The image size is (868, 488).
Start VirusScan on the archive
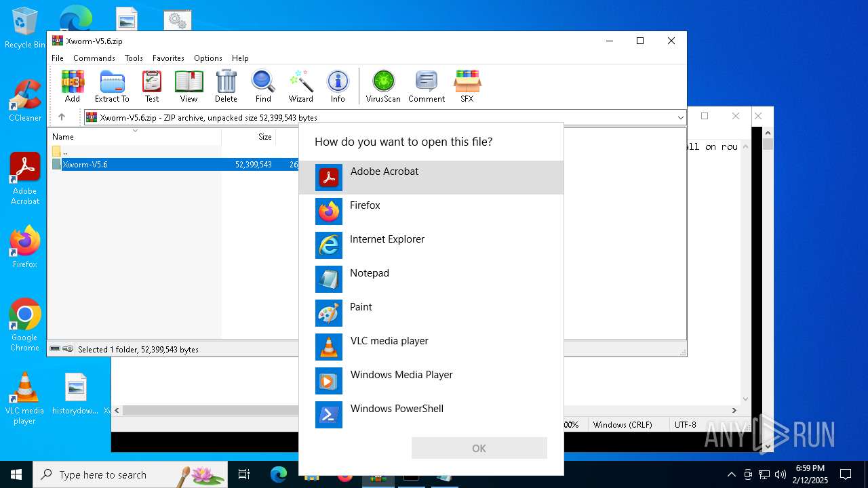click(383, 86)
